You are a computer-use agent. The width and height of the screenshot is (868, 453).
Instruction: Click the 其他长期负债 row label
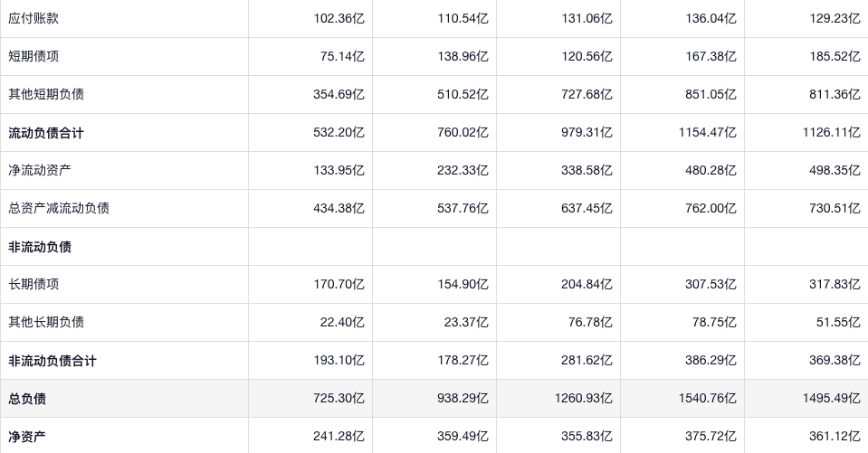click(x=46, y=322)
